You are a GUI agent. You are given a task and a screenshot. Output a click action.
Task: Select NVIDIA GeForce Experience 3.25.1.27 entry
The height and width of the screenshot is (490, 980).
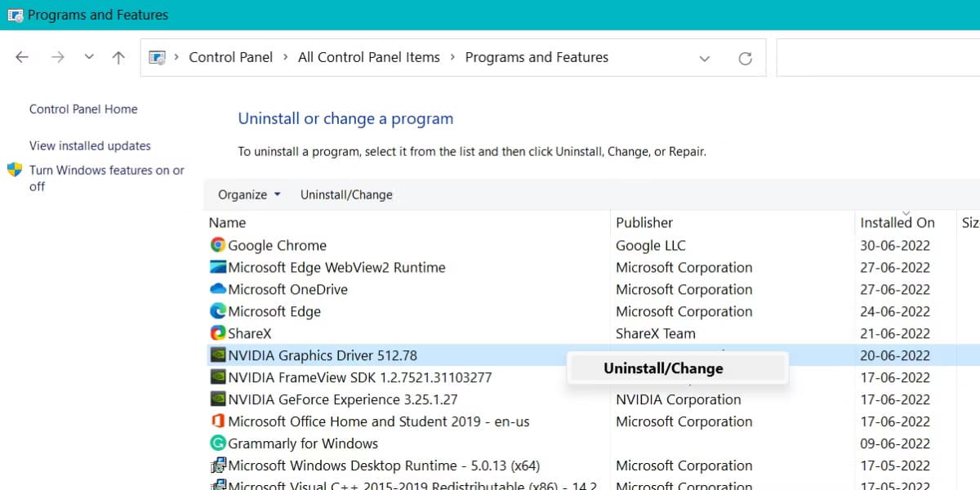[342, 399]
